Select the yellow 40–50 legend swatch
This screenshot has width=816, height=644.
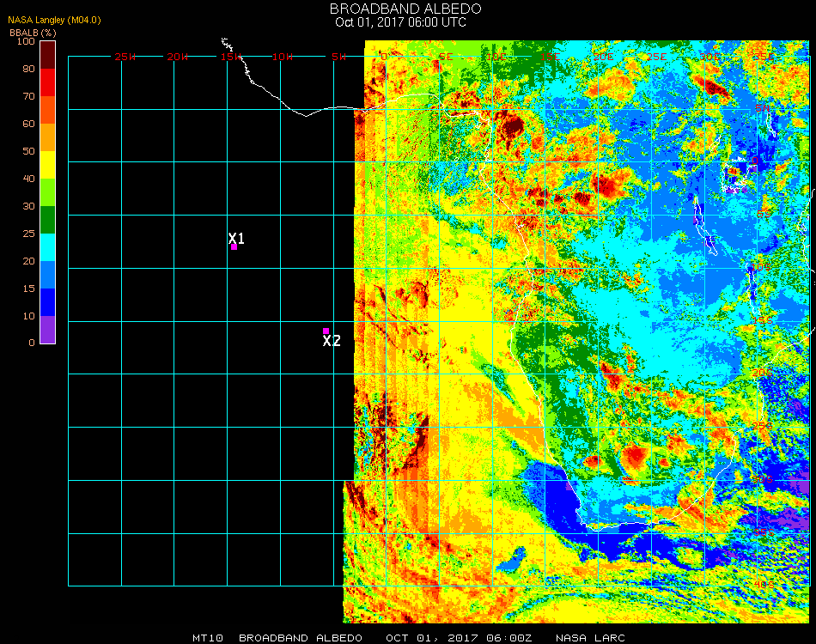pos(48,165)
